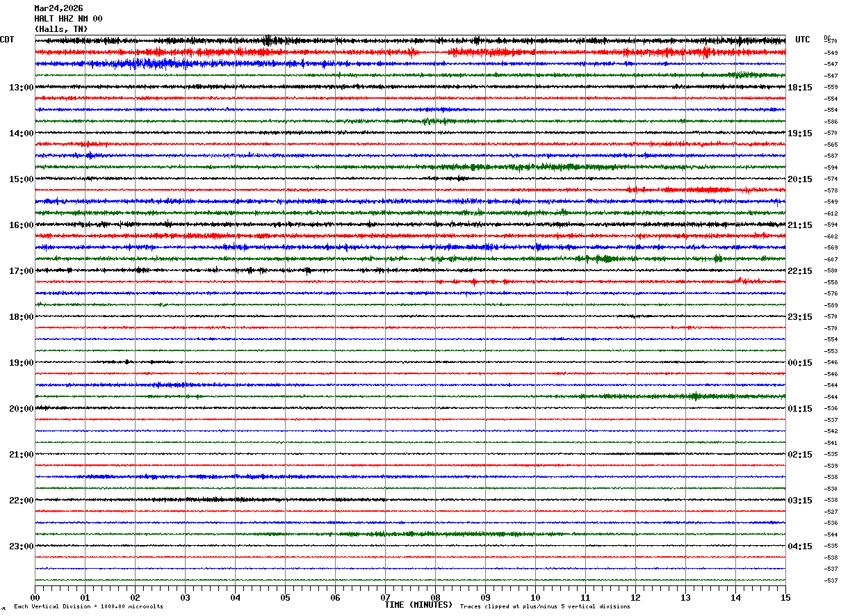Image resolution: width=841 pixels, height=616 pixels.
Task: Click the 'UTC' timezone label
Action: [803, 40]
